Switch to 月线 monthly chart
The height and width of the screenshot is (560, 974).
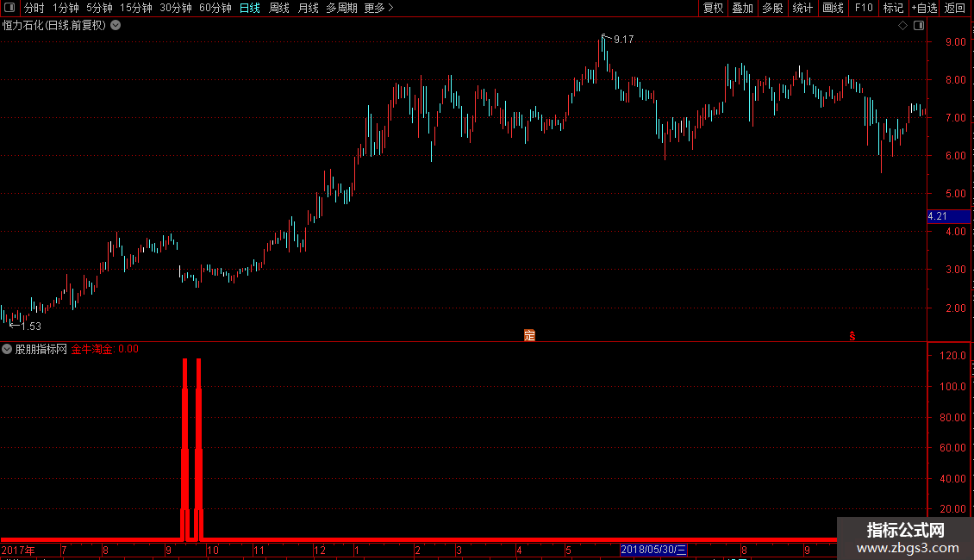pyautogui.click(x=308, y=8)
